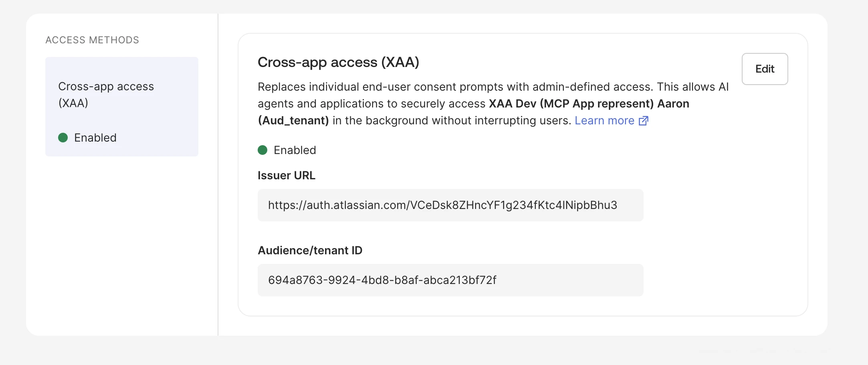
Task: Click Enabled text in main panel
Action: tap(295, 150)
